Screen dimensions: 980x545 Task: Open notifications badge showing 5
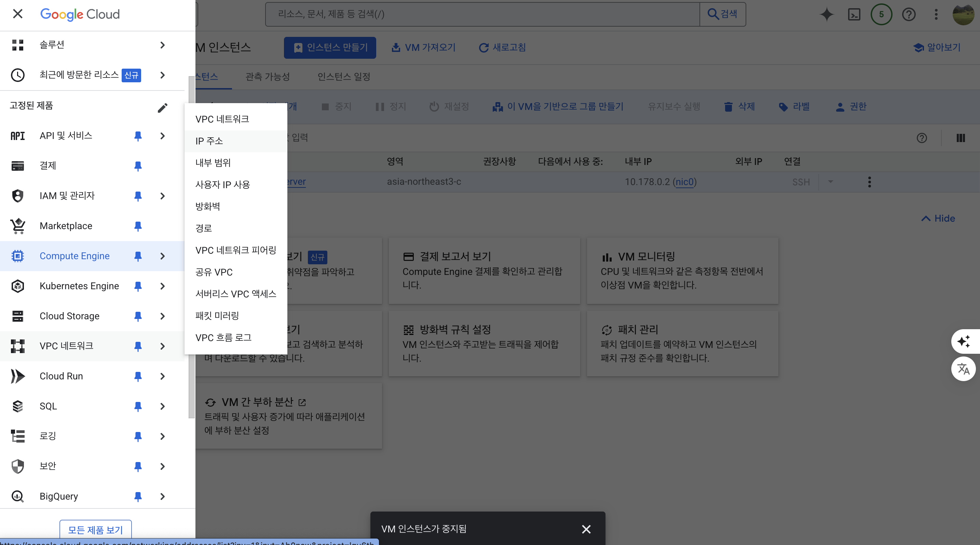coord(881,14)
